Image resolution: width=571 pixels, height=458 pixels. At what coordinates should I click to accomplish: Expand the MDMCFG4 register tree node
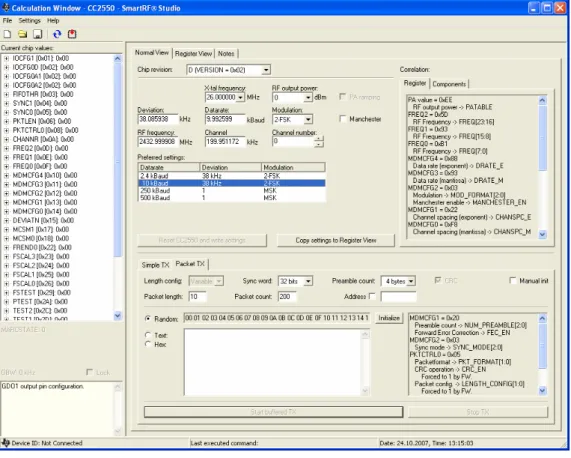[x=6, y=175]
